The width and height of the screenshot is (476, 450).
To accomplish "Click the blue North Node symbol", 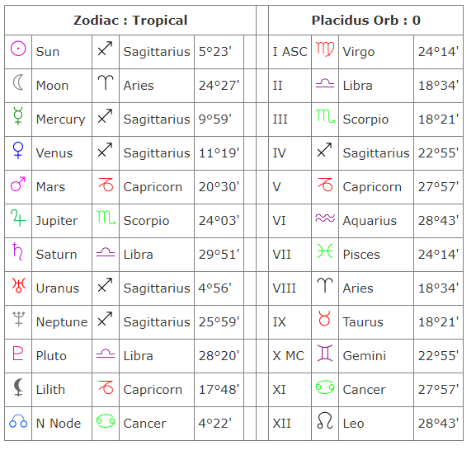I will (x=18, y=421).
